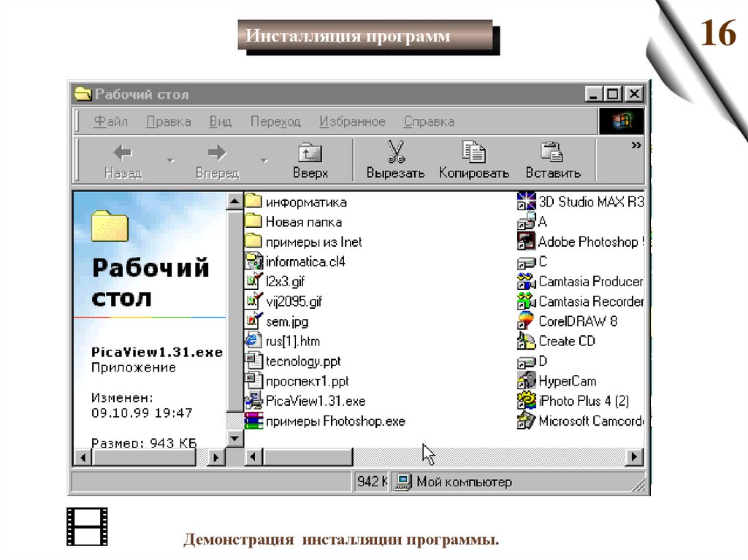Select the tecnology.ppt presentation icon

(x=253, y=361)
